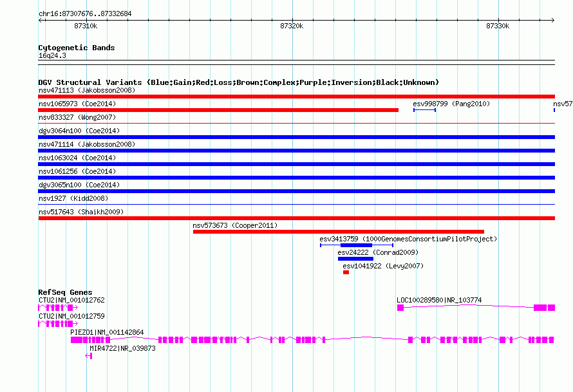The height and width of the screenshot is (392, 573).
Task: Open the CTU2 NM_001012762 gene model
Action: tap(58, 308)
